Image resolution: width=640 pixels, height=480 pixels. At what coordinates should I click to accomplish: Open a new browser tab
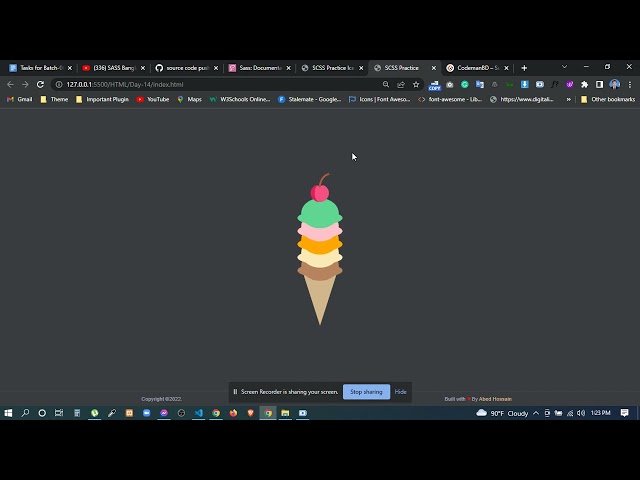coord(524,68)
